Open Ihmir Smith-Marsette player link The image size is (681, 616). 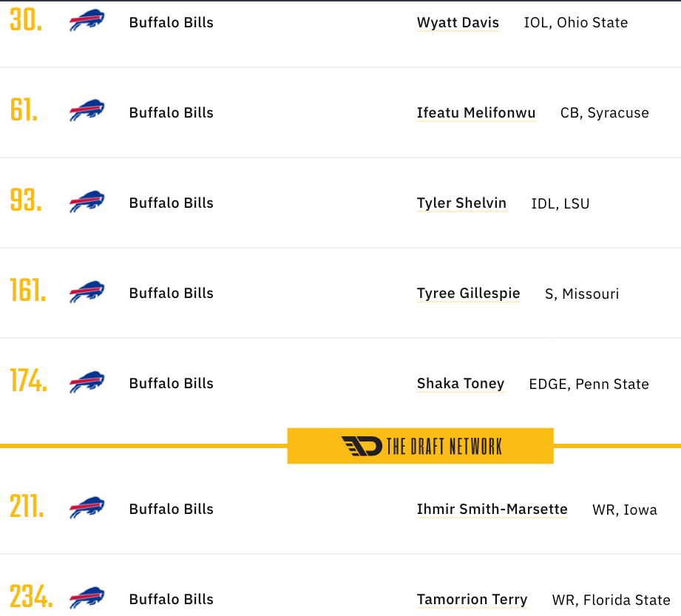(x=492, y=509)
